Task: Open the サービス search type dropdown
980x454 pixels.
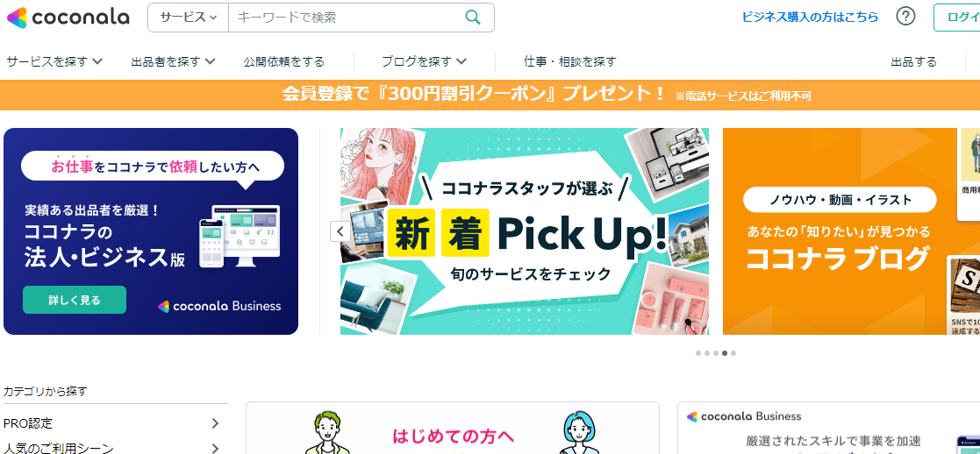Action: 188,18
